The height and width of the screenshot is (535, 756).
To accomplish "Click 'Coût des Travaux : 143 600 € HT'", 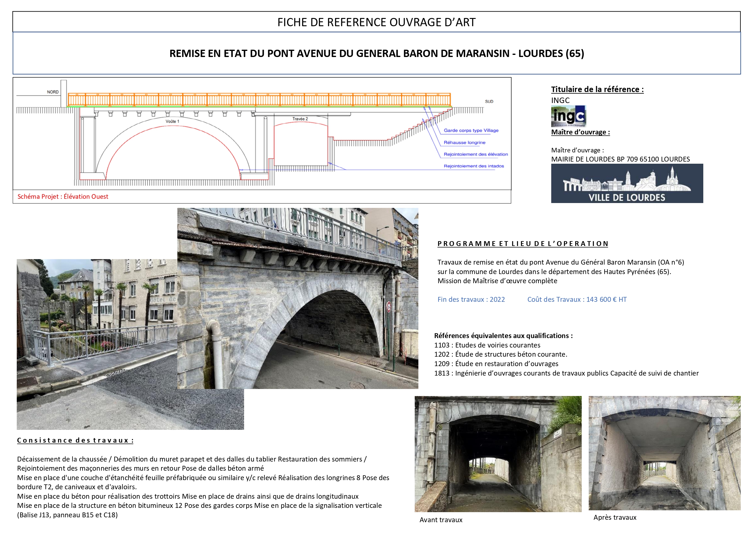I will point(577,299).
